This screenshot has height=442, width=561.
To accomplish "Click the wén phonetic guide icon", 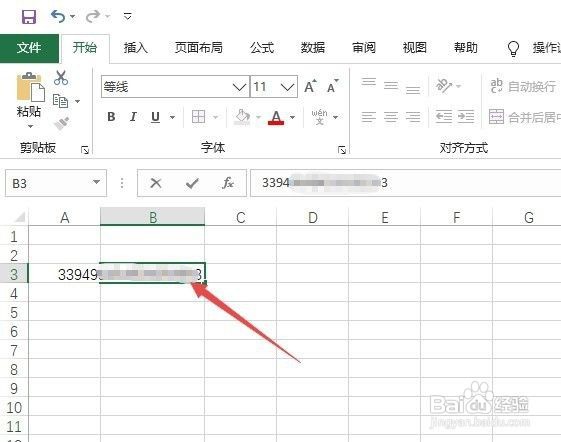I will pyautogui.click(x=319, y=117).
